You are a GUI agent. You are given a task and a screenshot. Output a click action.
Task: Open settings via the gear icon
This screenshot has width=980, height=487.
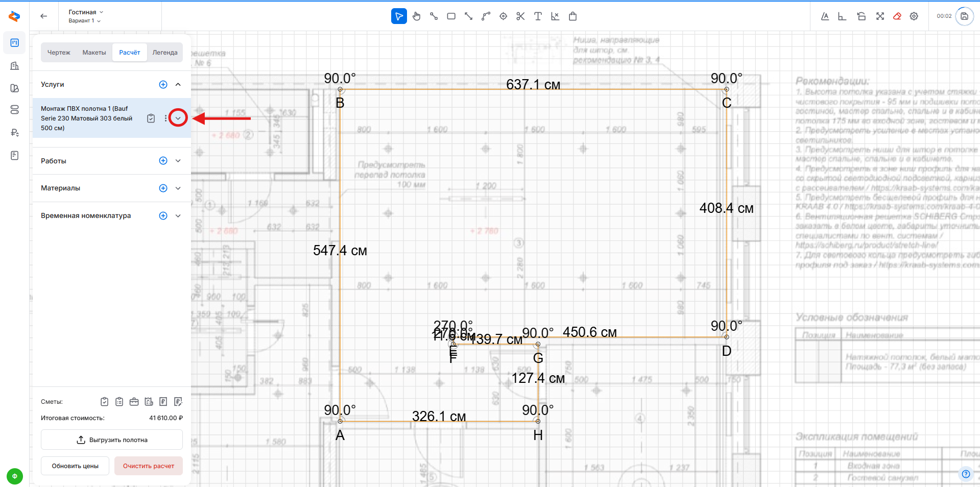914,16
